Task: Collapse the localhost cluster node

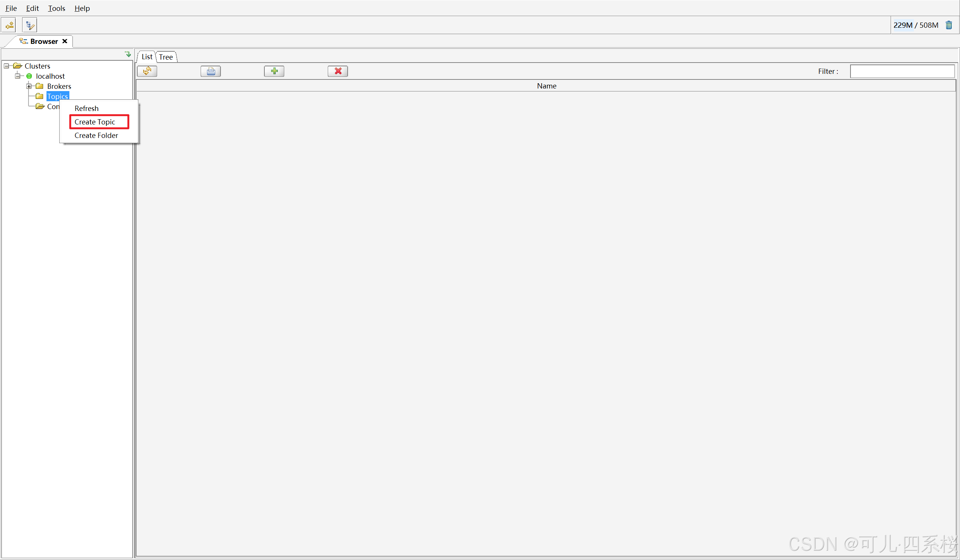Action: (x=18, y=76)
